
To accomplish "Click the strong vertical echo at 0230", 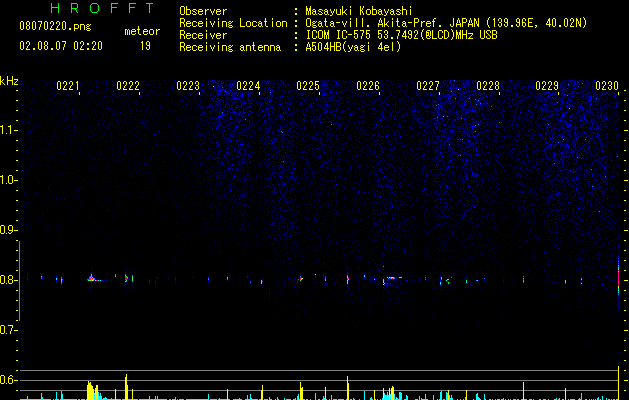I will (618, 278).
